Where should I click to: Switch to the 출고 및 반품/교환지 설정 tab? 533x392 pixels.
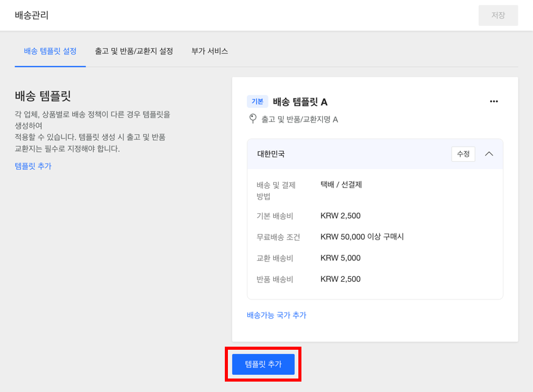point(134,51)
